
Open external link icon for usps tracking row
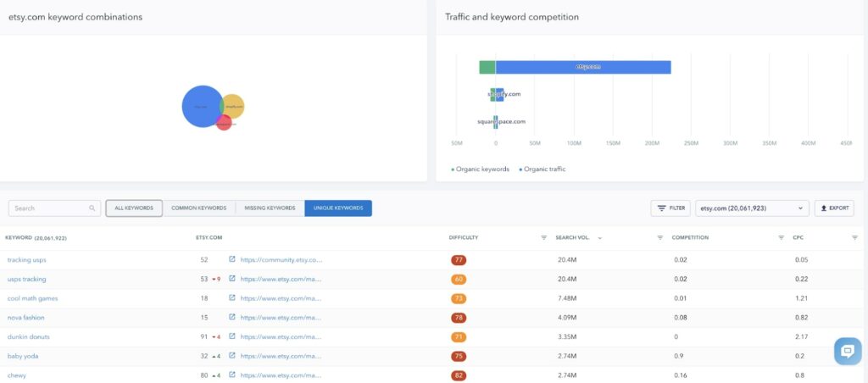[x=232, y=279]
